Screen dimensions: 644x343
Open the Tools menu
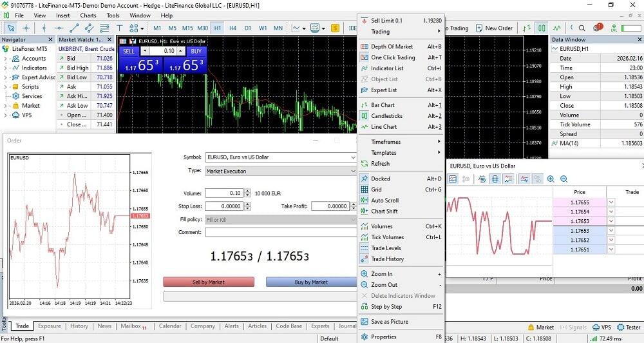coord(113,15)
